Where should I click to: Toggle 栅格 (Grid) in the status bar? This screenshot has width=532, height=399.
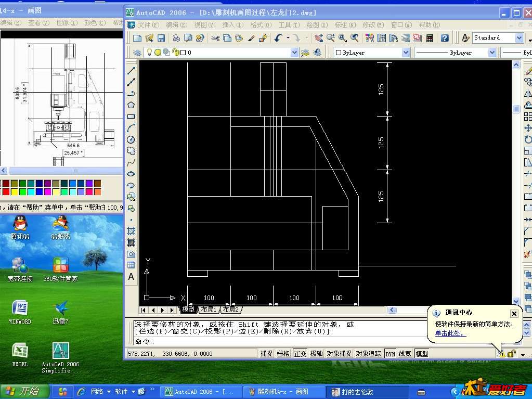[x=283, y=354]
